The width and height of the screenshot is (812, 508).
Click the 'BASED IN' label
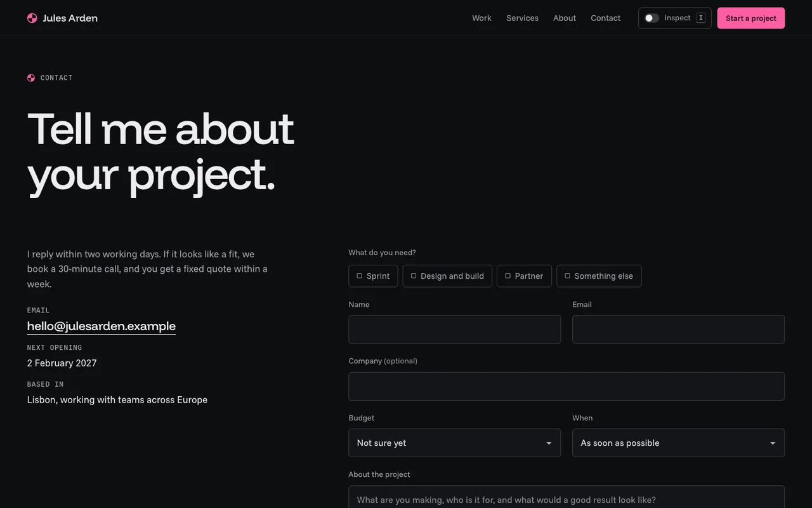[46, 384]
